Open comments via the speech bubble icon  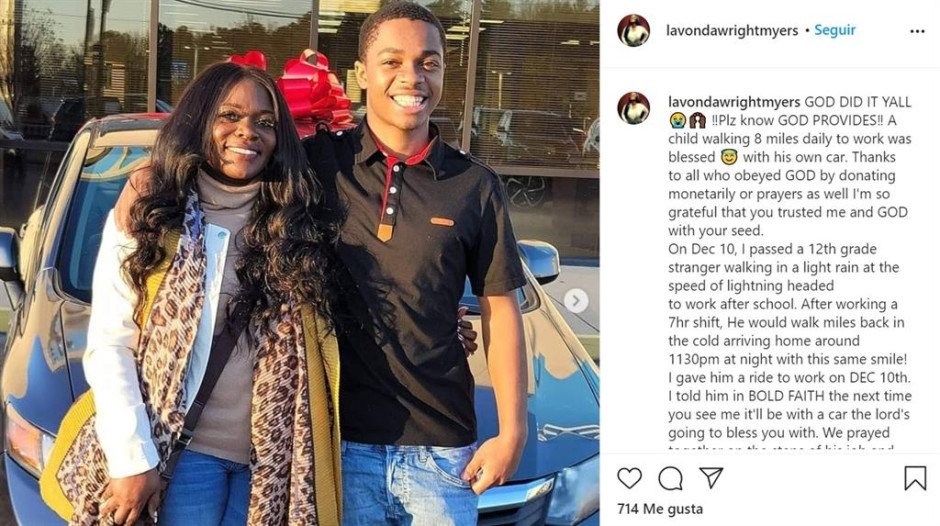[x=670, y=478]
